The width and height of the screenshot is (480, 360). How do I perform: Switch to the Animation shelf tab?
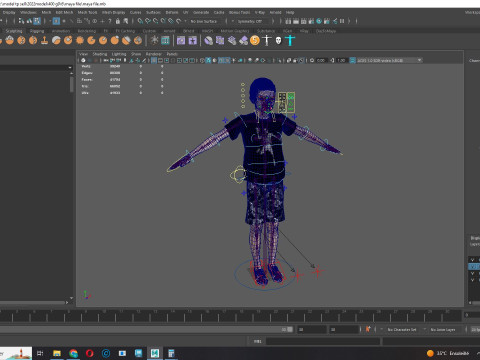61,31
